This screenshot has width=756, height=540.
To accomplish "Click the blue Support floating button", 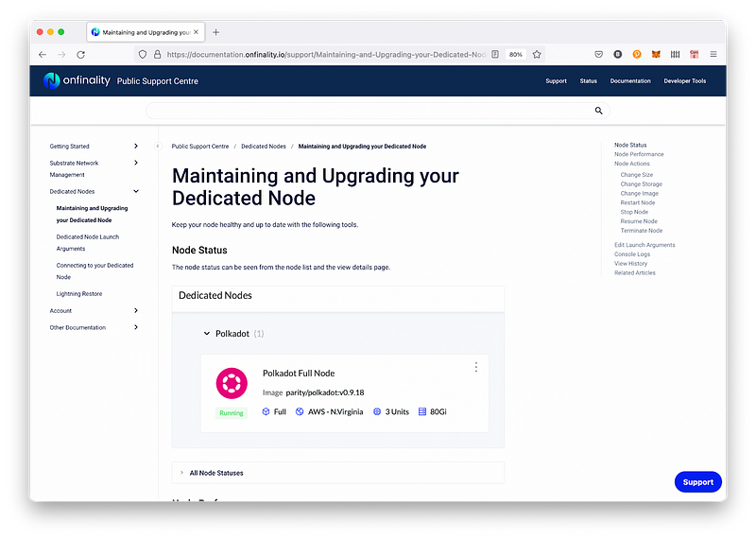I will (x=697, y=482).
